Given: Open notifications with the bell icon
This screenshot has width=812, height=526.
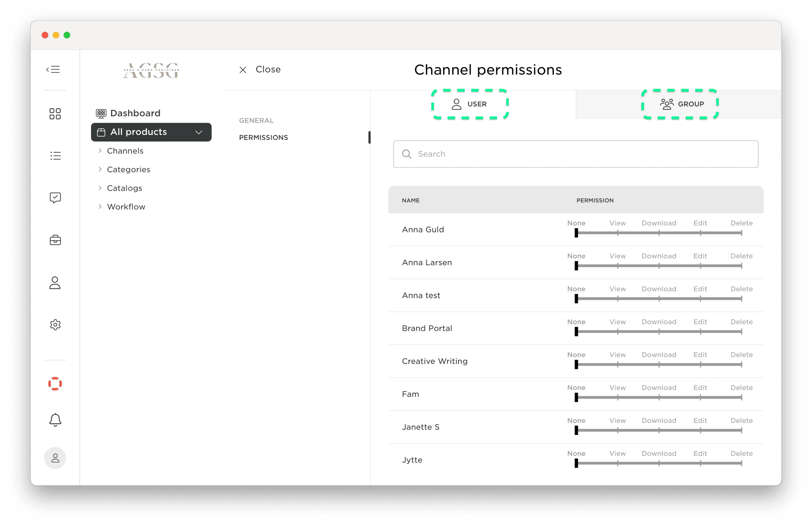Looking at the screenshot, I should (x=55, y=419).
